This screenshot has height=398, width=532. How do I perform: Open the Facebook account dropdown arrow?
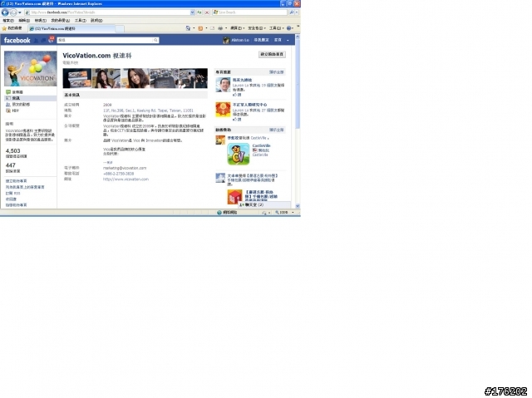(288, 41)
